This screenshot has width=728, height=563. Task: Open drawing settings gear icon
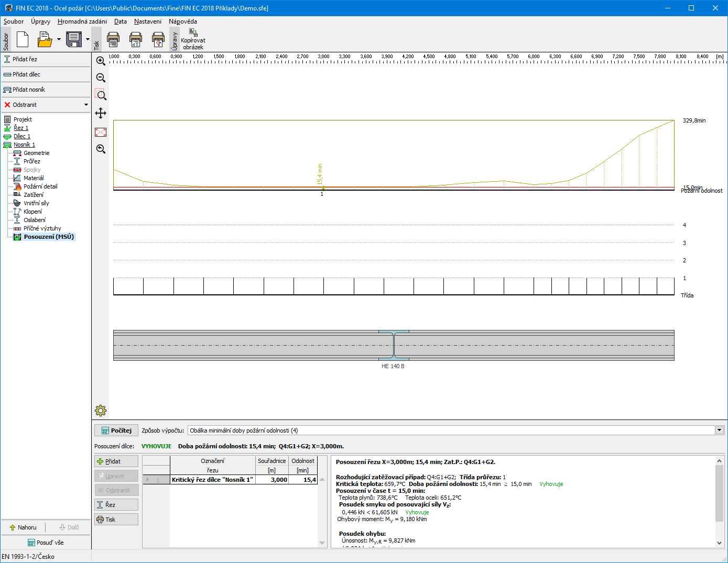(101, 410)
